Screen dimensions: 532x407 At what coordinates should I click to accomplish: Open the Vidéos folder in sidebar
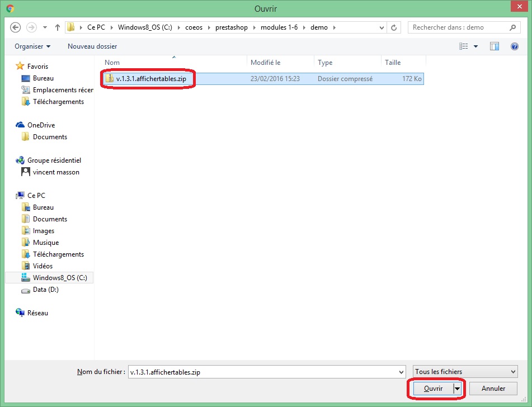click(43, 266)
